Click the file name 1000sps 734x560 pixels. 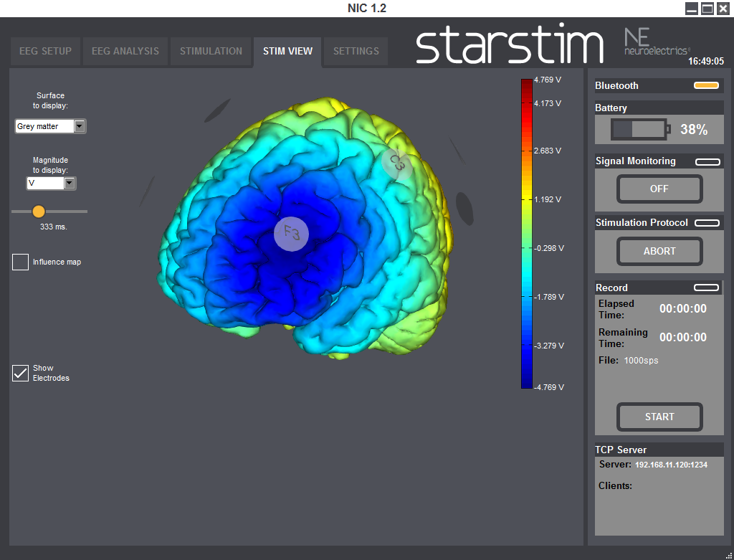pyautogui.click(x=641, y=361)
